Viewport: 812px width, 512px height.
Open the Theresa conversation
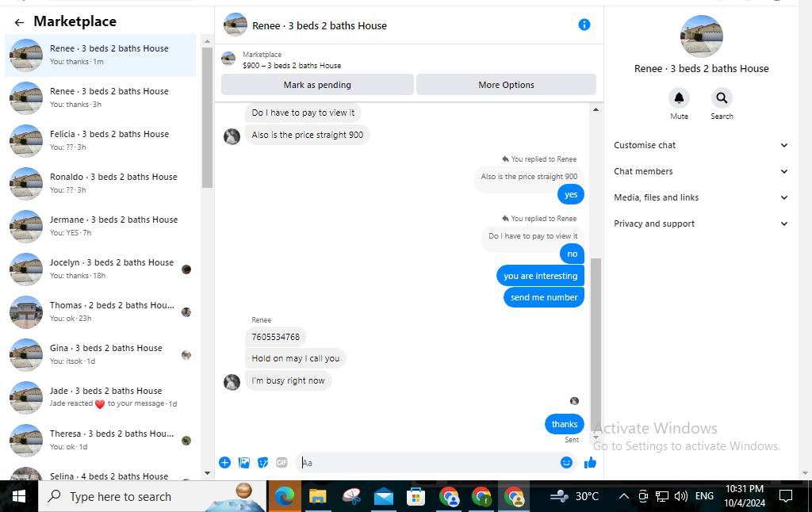(x=101, y=441)
